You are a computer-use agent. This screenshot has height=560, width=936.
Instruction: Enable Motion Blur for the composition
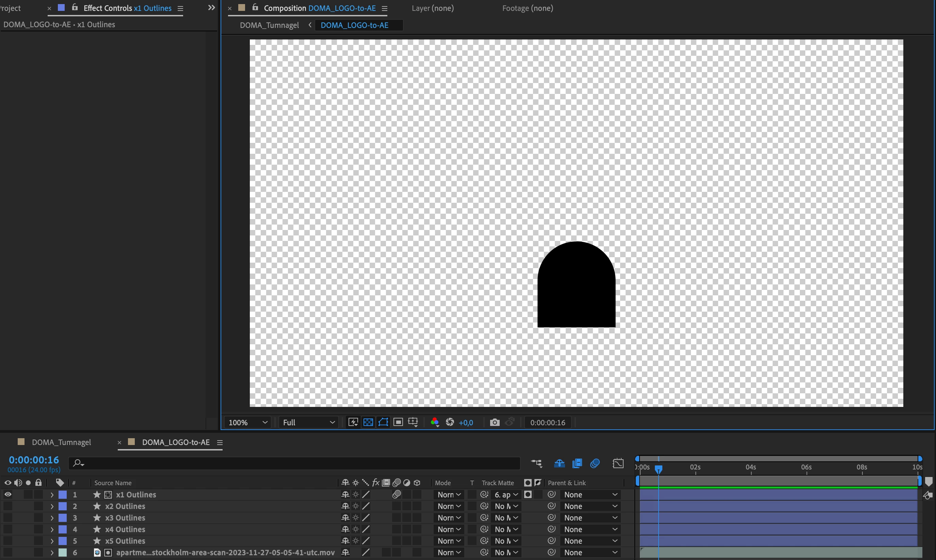(x=595, y=463)
